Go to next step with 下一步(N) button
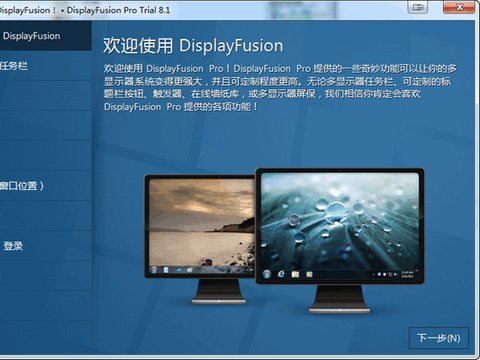Viewport: 480px width, 360px height. pyautogui.click(x=439, y=338)
